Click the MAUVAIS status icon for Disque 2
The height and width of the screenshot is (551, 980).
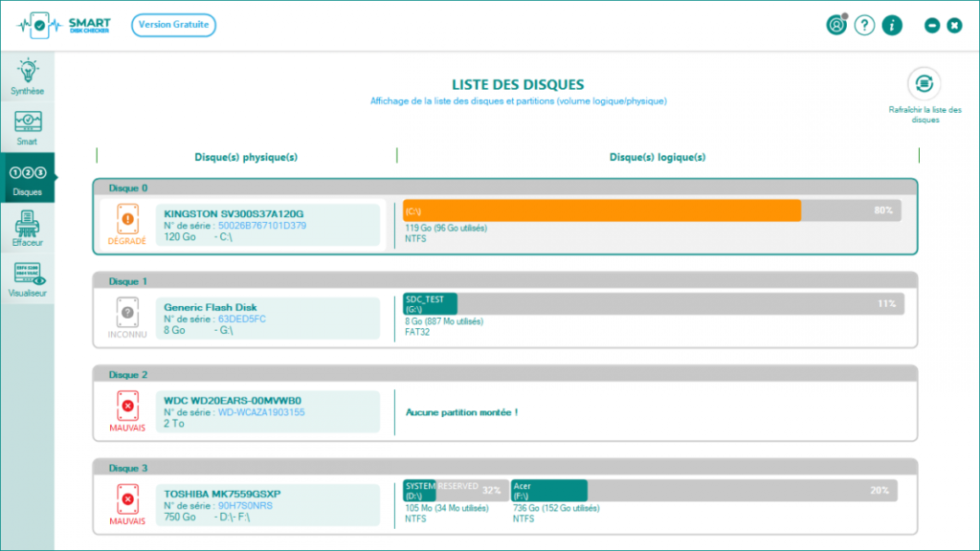[127, 411]
